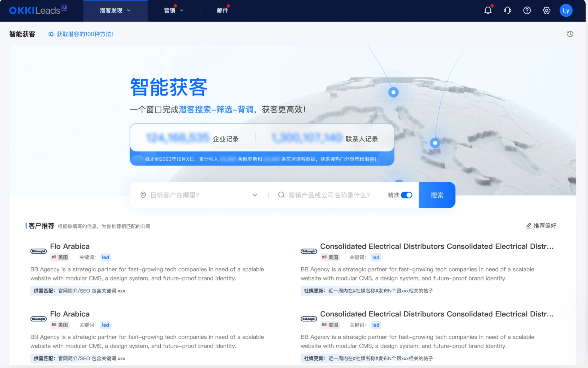Click the product or company name field
Image resolution: width=588 pixels, height=368 pixels.
pos(329,195)
